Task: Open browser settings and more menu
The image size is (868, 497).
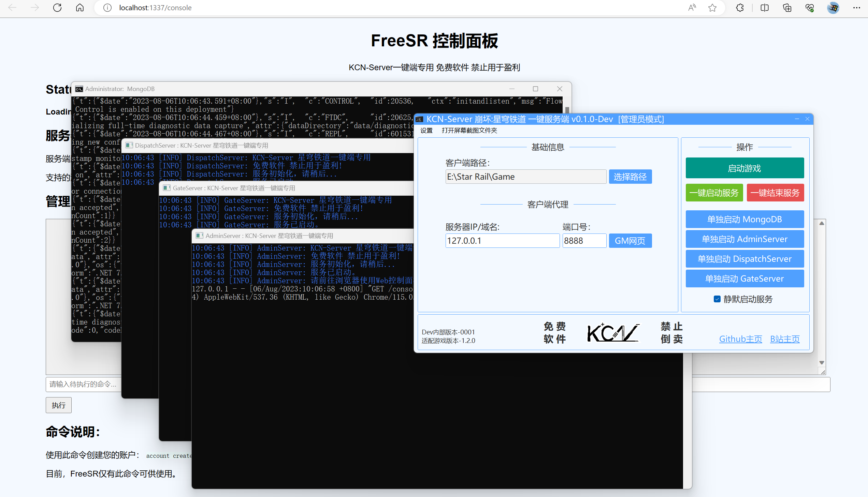Action: pos(856,7)
